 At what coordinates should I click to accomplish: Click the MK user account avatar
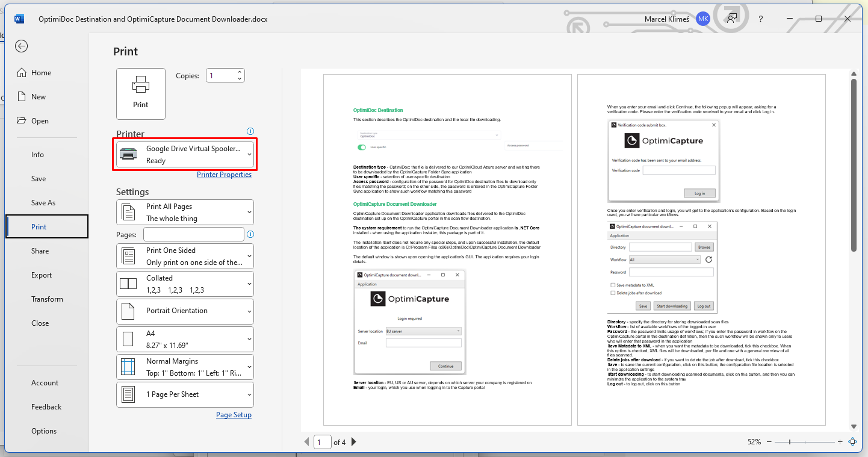tap(703, 19)
